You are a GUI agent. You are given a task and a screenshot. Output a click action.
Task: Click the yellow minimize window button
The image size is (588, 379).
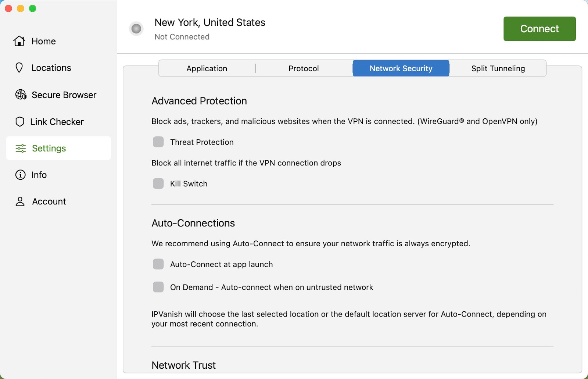tap(21, 8)
